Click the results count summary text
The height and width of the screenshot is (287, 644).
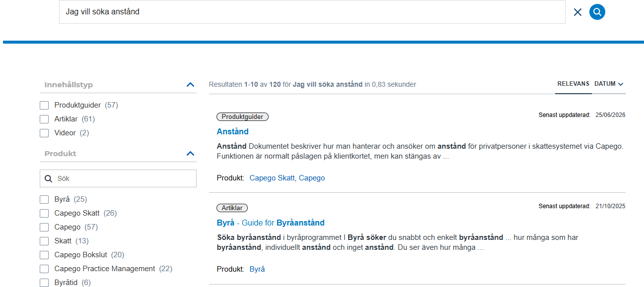tap(312, 85)
